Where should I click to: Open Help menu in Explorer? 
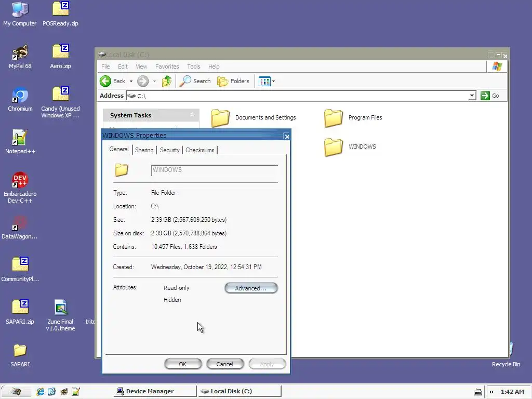point(214,66)
